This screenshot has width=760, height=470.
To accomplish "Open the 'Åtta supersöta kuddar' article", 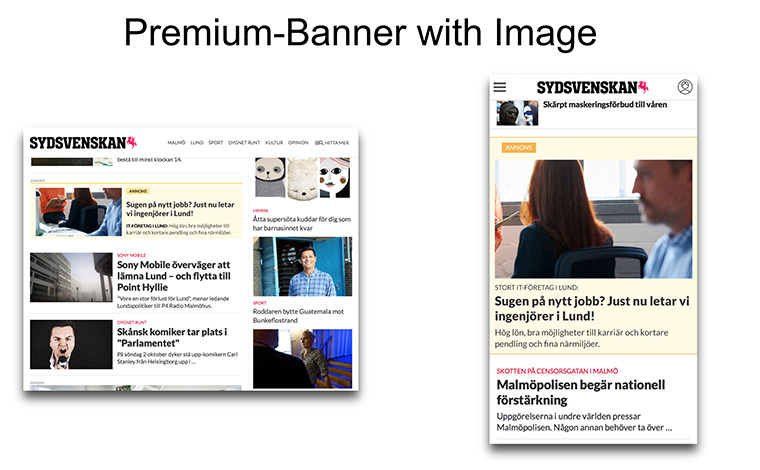I will (301, 223).
